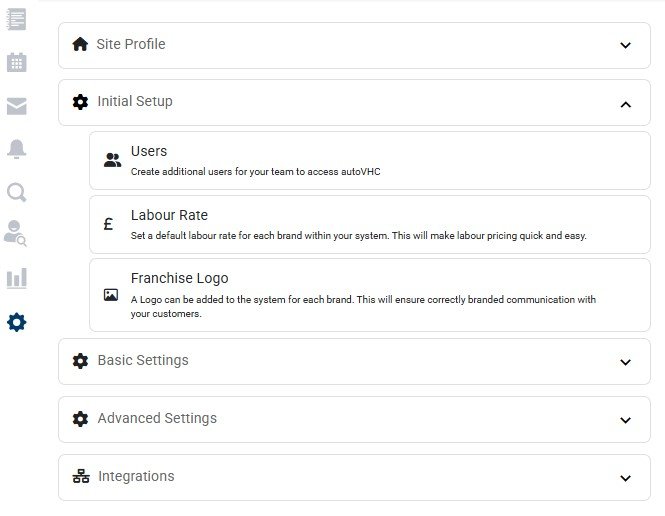Click the envelope messages sidebar icon
The height and width of the screenshot is (516, 665).
(x=17, y=106)
